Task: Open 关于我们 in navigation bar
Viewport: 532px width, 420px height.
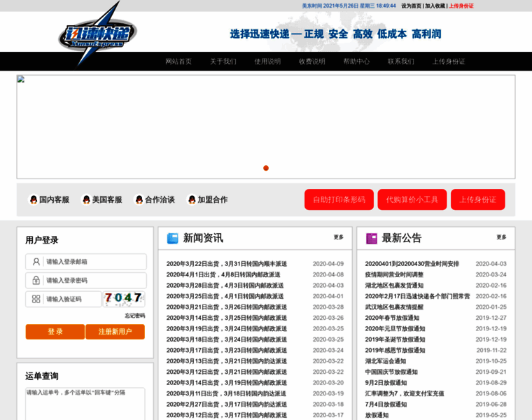Action: (223, 62)
